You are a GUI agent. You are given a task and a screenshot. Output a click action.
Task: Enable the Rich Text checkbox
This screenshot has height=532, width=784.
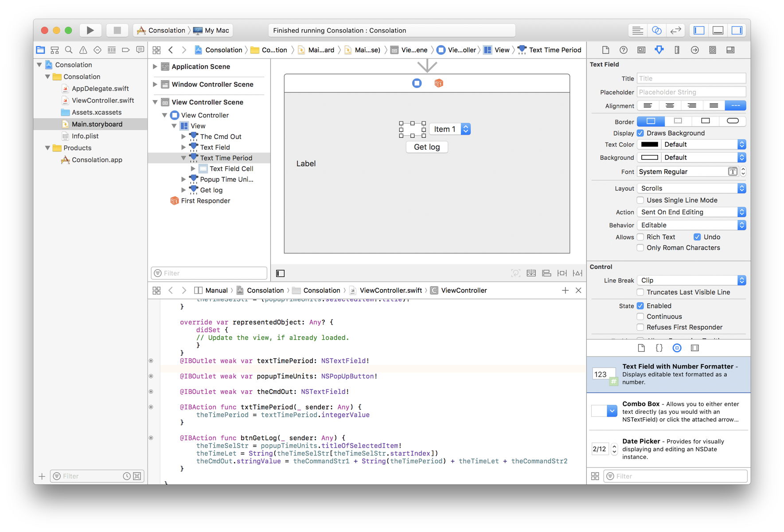click(x=640, y=237)
